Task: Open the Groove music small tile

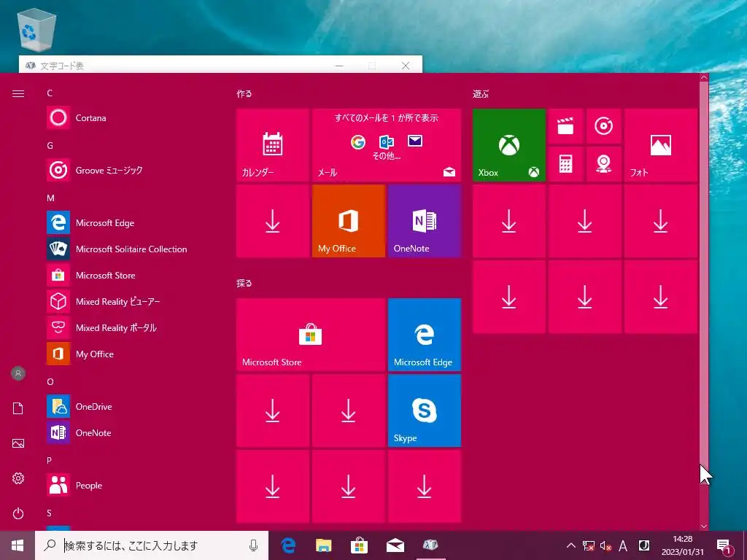Action: (x=603, y=126)
